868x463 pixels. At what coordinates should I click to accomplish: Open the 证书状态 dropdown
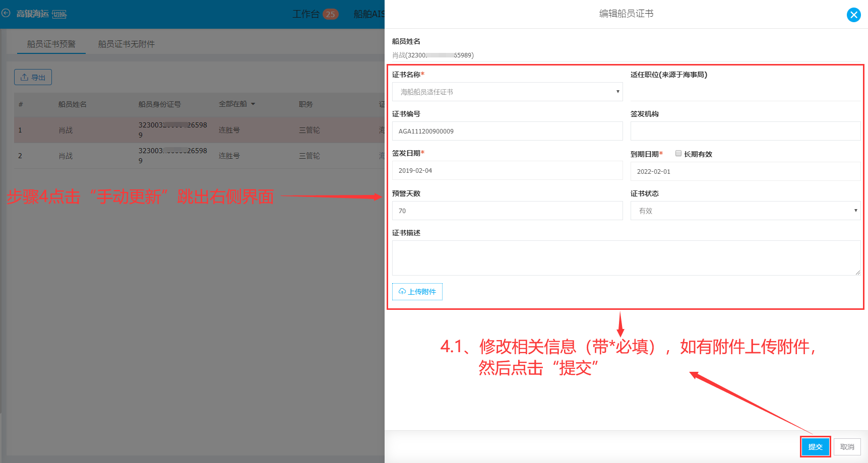point(745,211)
